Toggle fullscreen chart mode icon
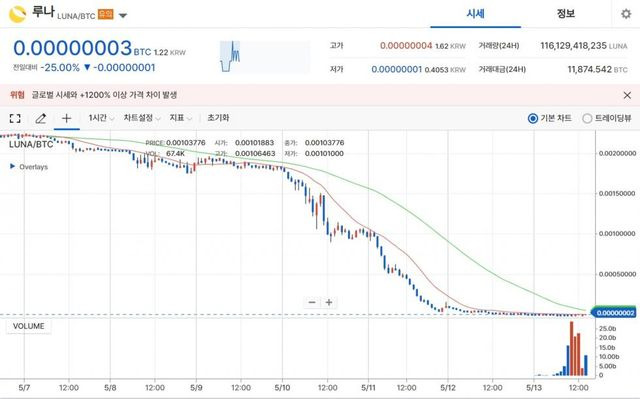 (x=15, y=118)
